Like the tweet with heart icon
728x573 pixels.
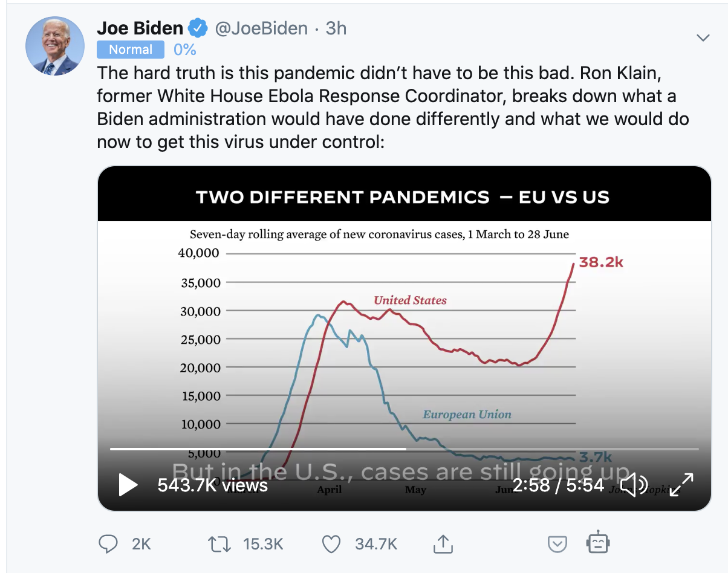tap(331, 544)
